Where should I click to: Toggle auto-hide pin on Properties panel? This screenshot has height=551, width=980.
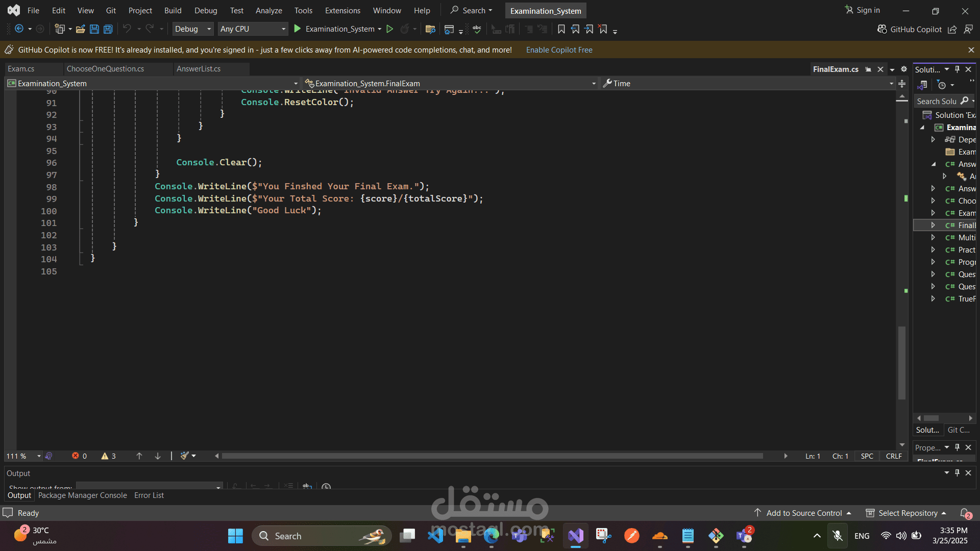click(958, 447)
